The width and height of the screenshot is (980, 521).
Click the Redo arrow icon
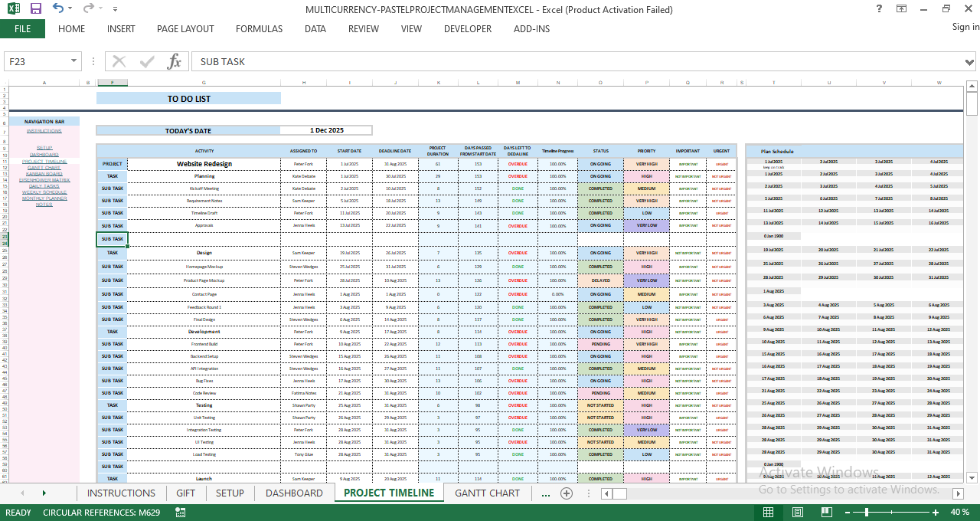coord(88,9)
